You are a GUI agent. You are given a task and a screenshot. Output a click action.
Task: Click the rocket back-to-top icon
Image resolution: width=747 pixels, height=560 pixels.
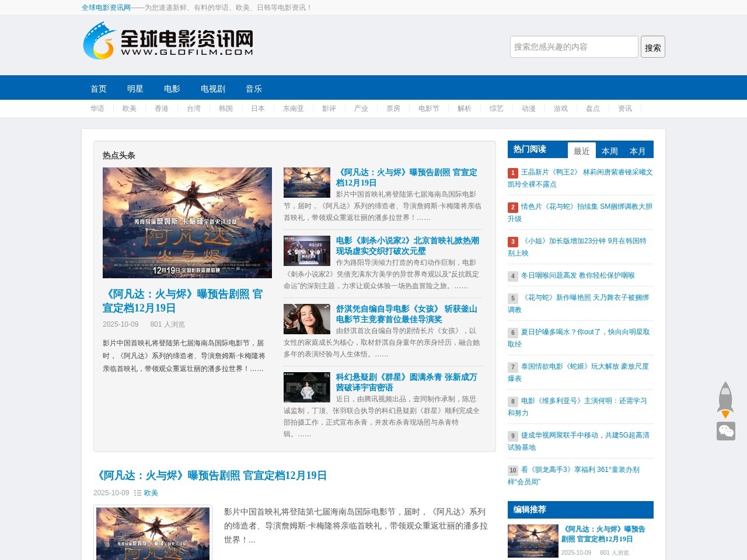(x=725, y=400)
